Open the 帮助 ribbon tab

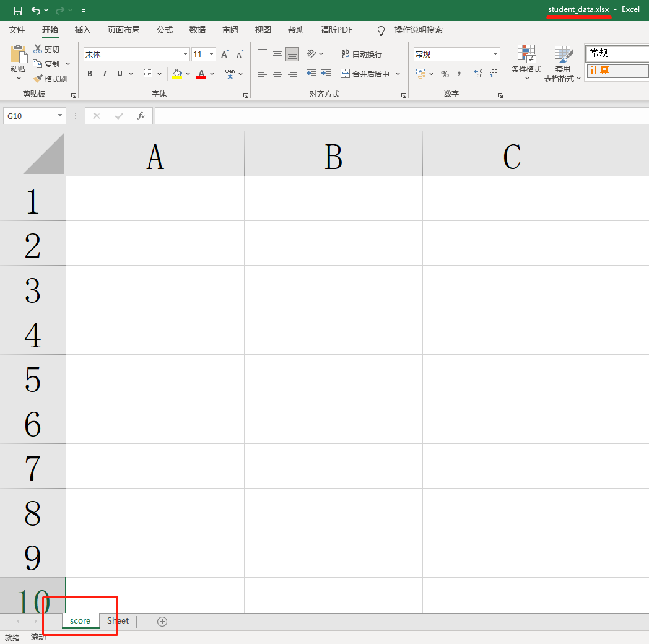295,30
